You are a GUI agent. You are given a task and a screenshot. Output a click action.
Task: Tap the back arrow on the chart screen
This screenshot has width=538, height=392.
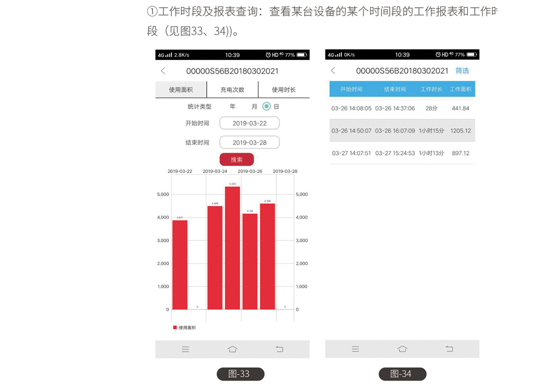(163, 71)
